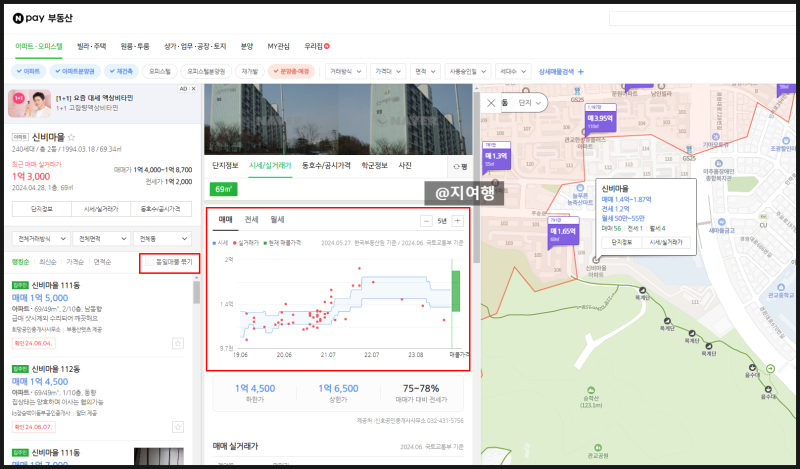Click the 우리집 new-badge N icon

tap(327, 46)
